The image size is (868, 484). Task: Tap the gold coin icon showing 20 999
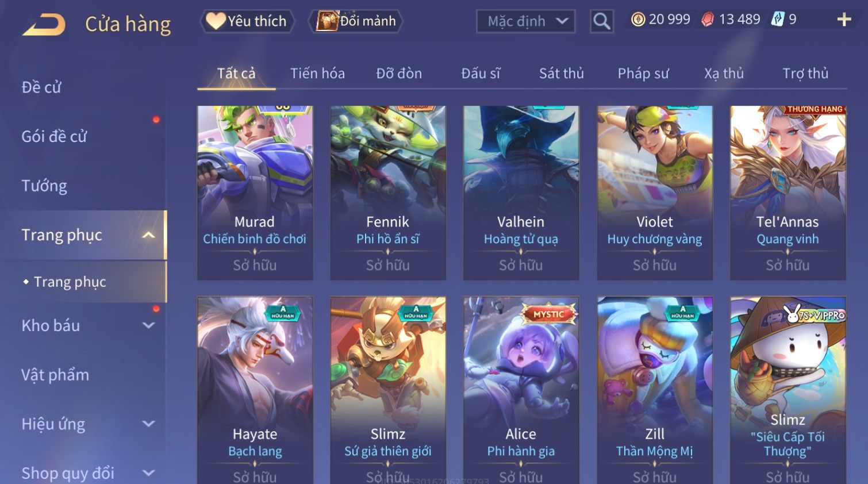coord(638,20)
